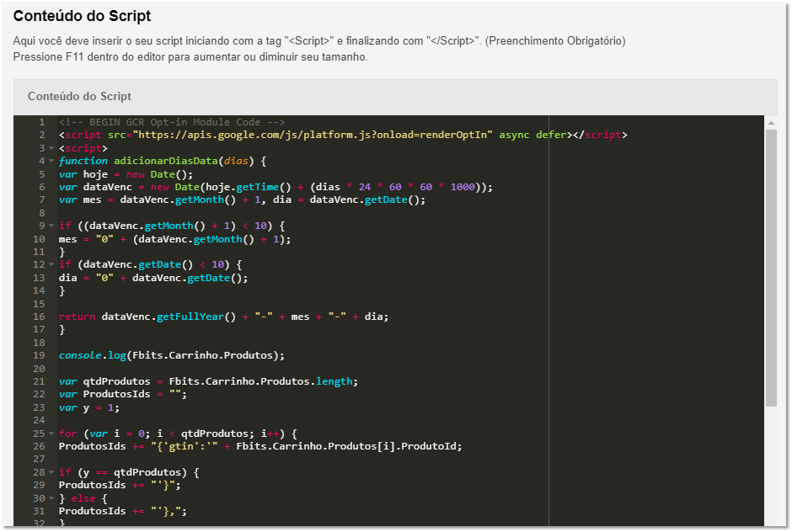The height and width of the screenshot is (532, 792).
Task: Click the 'var ProdutosIds = "";' line
Action: 123,394
